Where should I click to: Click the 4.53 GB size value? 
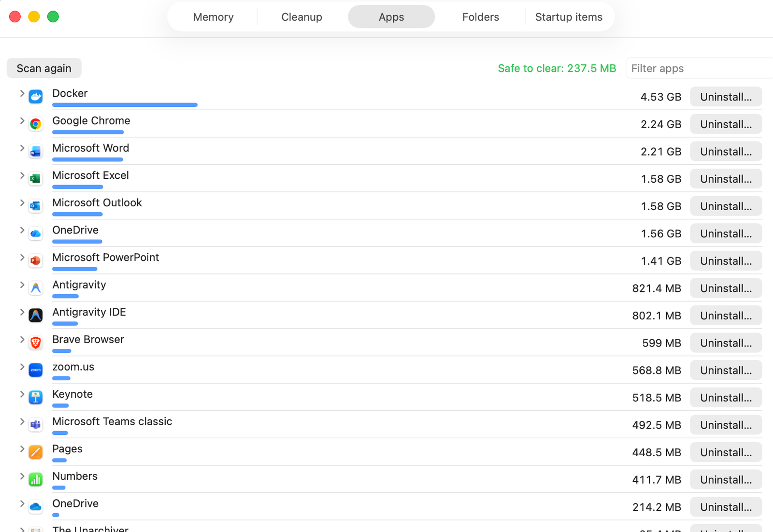click(x=660, y=97)
